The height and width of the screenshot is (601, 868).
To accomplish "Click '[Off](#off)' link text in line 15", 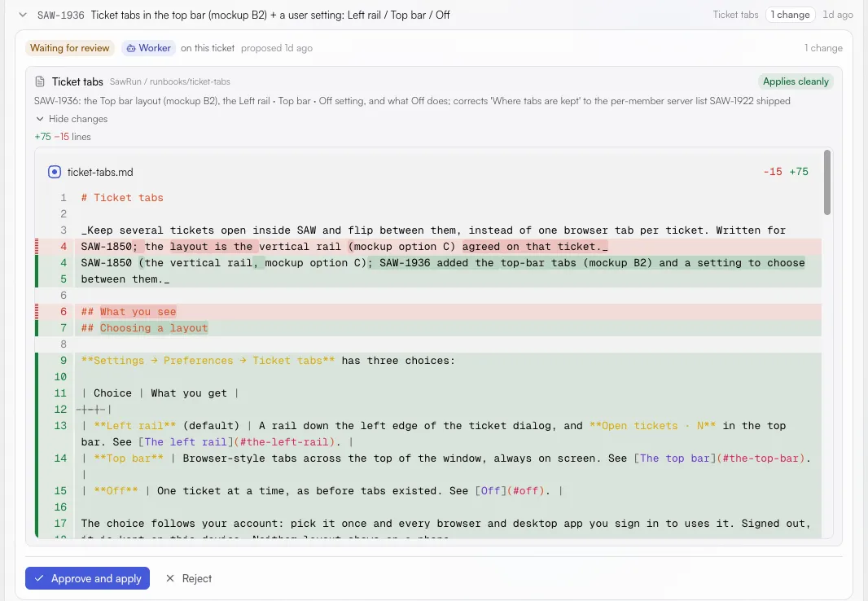I will (x=509, y=491).
